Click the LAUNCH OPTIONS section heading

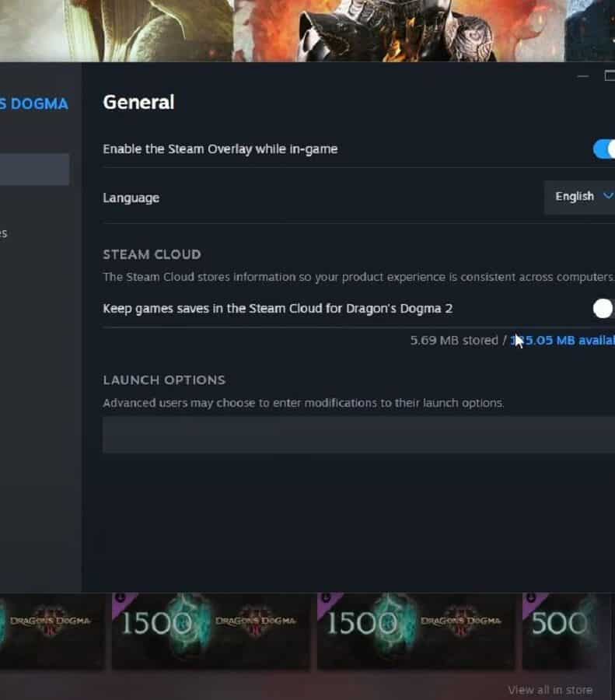(164, 380)
